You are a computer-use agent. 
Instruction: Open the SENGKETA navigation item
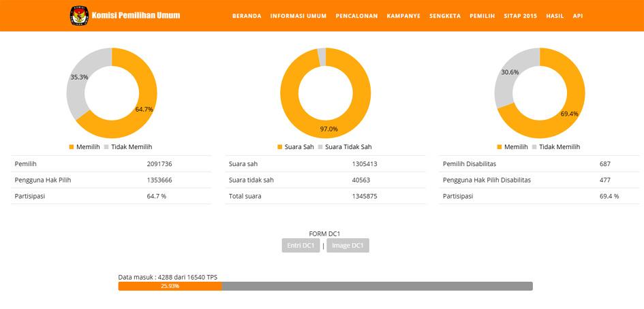point(445,16)
